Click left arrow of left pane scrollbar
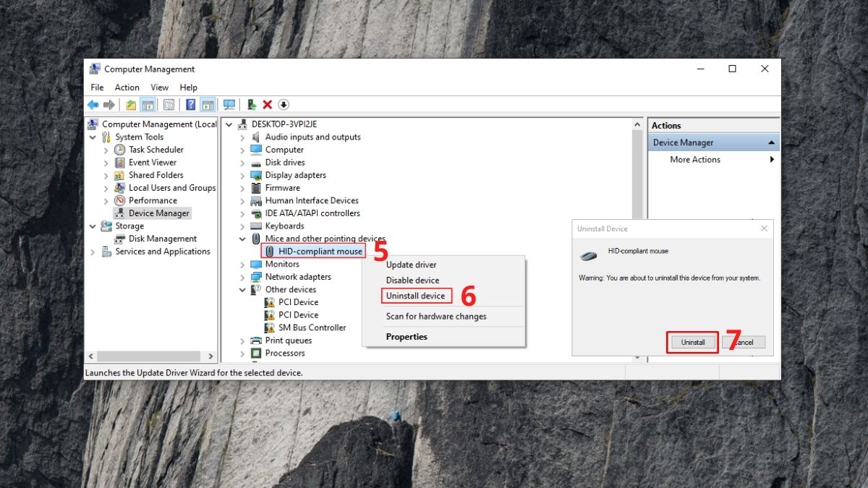The width and height of the screenshot is (868, 488). tap(91, 356)
